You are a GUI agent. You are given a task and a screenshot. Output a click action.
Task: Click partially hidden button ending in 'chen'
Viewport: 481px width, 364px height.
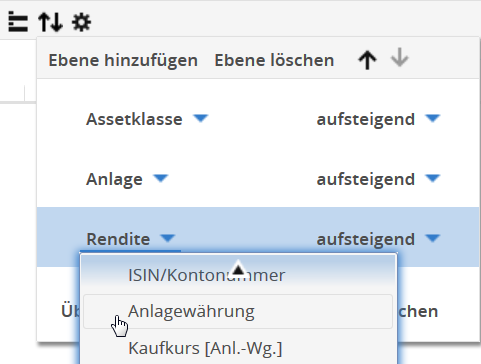click(418, 311)
